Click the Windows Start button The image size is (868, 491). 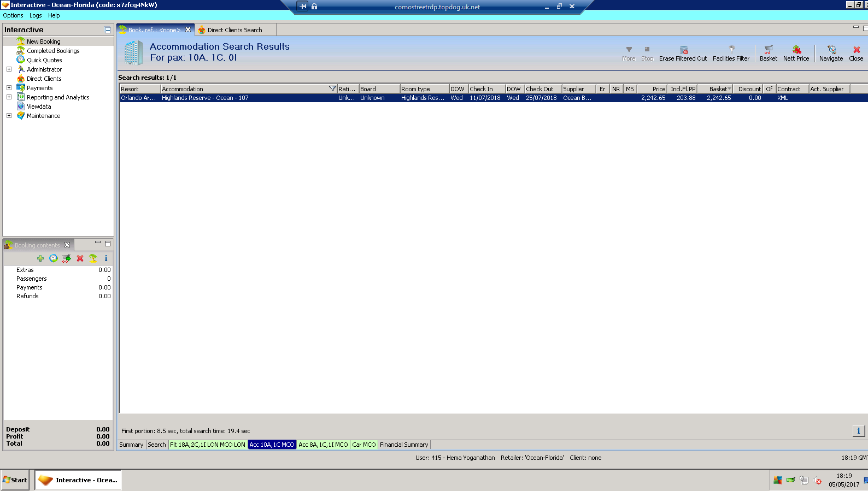click(15, 480)
